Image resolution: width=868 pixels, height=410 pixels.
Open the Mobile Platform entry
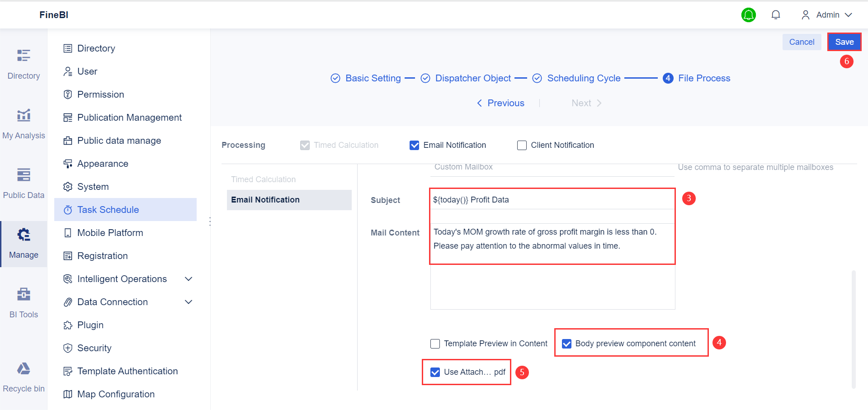pyautogui.click(x=126, y=233)
